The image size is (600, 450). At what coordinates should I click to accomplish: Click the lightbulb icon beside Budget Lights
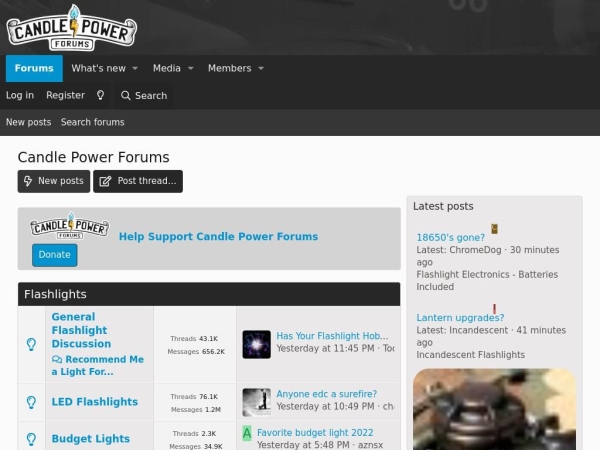click(x=31, y=439)
